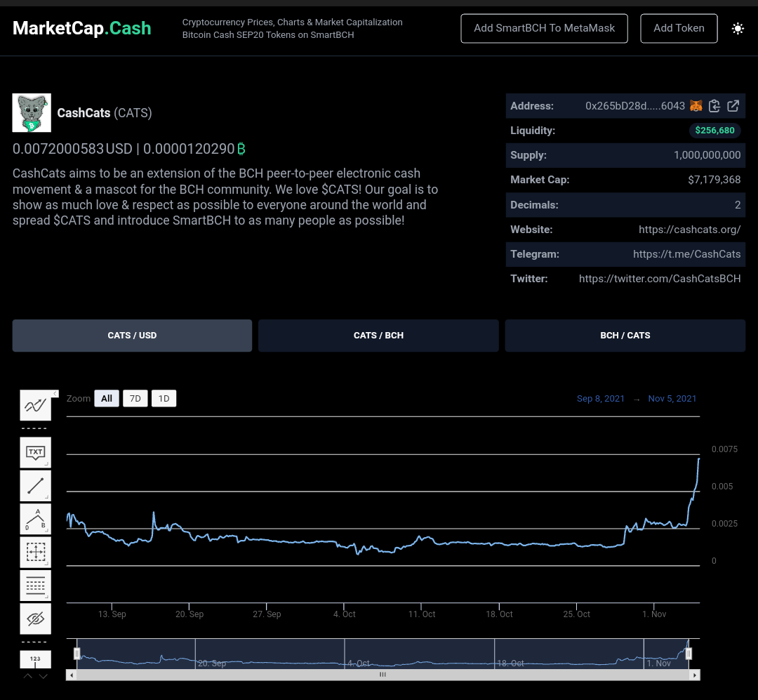Viewport: 758px width, 700px height.
Task: Click the price text 0.0072000583 USD
Action: tap(72, 149)
